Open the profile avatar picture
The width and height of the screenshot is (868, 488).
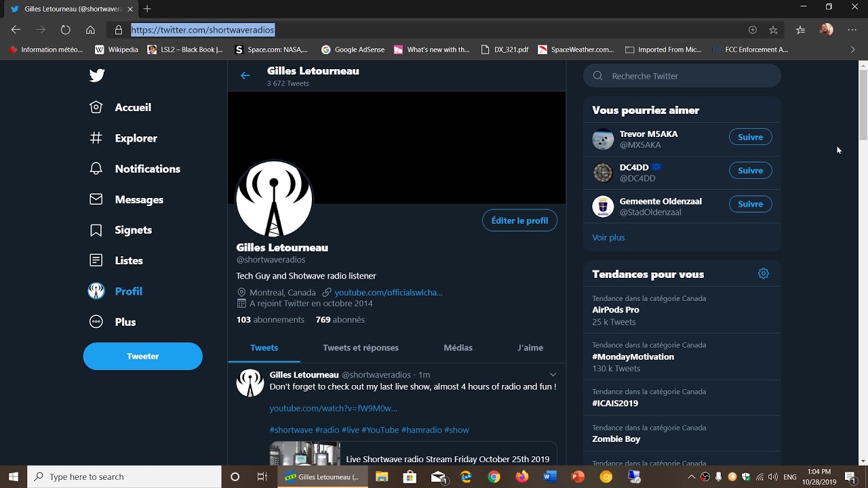coord(274,199)
